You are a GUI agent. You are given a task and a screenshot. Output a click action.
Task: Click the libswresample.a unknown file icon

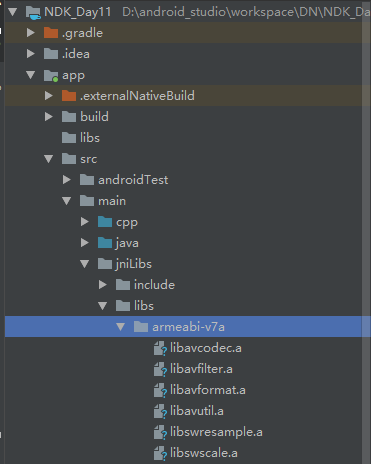(x=160, y=432)
